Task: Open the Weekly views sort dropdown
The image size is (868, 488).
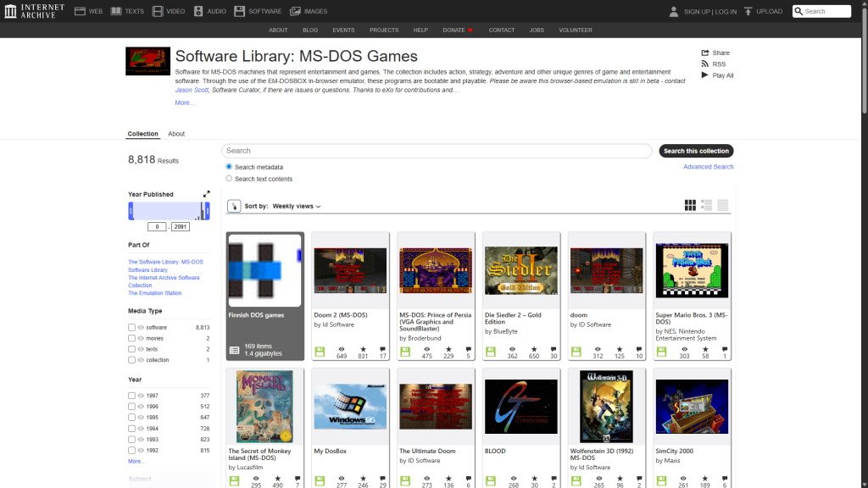Action: coord(296,206)
